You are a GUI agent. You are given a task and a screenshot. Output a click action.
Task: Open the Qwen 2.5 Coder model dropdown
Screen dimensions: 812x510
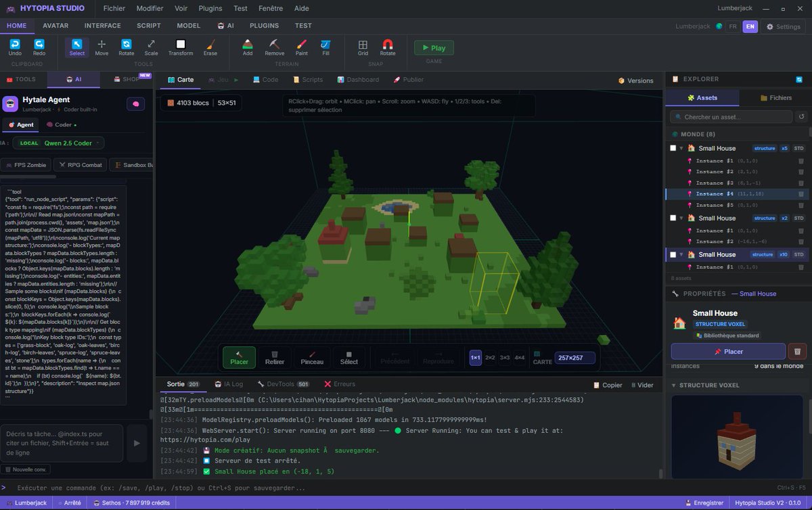66,143
